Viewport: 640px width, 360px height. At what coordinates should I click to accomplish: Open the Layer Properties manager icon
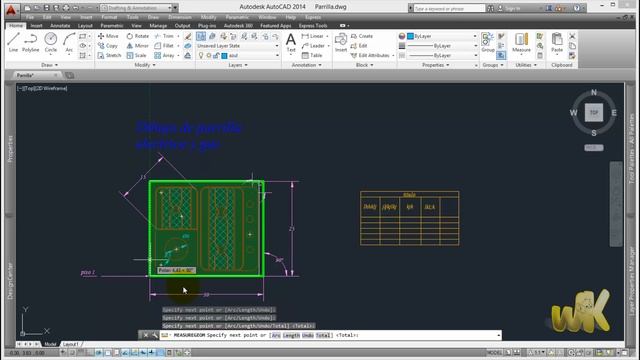(201, 36)
